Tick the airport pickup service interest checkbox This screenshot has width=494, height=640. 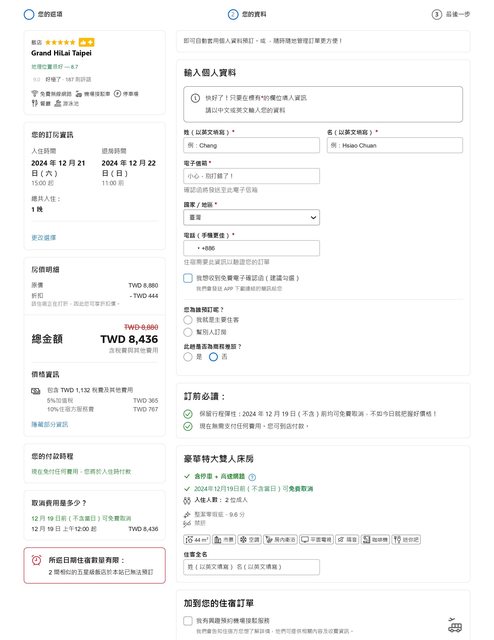coord(188,620)
